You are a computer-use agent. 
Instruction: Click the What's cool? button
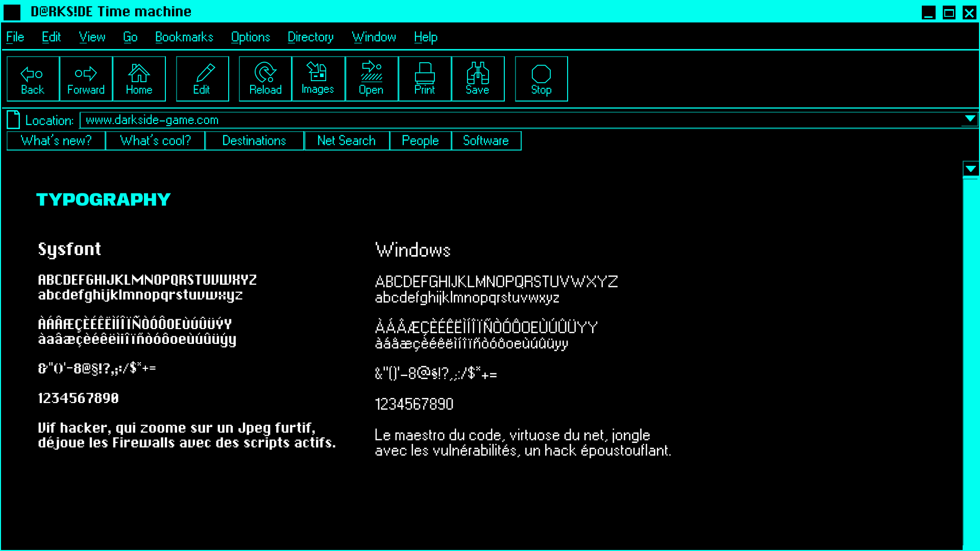[155, 141]
